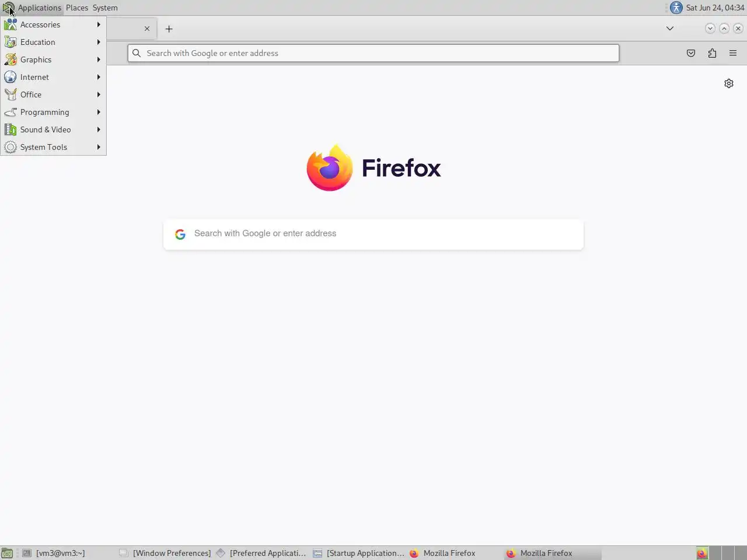747x560 pixels.
Task: Switch to the active Mozilla Firefox taskbar entry
Action: click(553, 553)
